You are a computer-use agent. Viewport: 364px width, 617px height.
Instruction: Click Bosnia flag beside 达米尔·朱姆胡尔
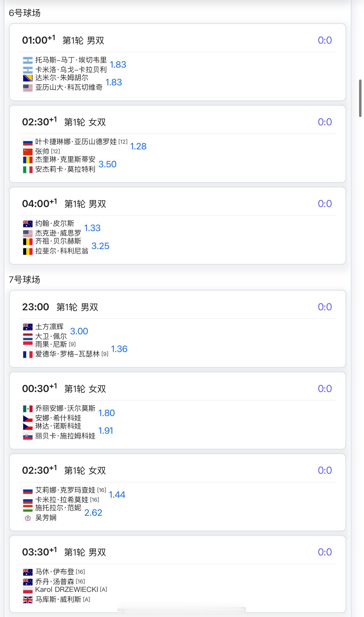pos(28,78)
